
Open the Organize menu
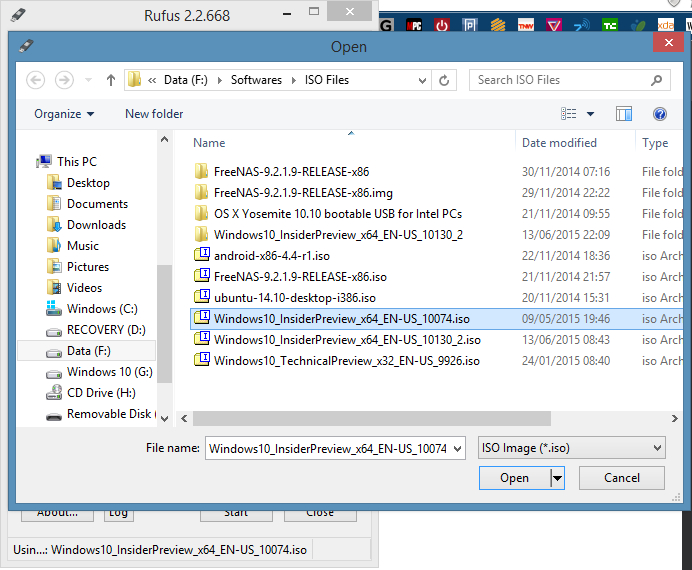point(64,114)
